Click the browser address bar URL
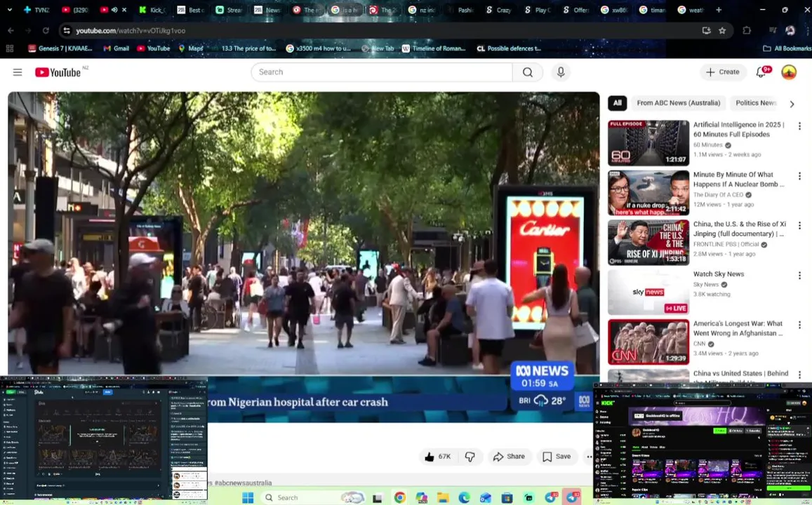Viewport: 812px width, 505px height. tap(131, 31)
